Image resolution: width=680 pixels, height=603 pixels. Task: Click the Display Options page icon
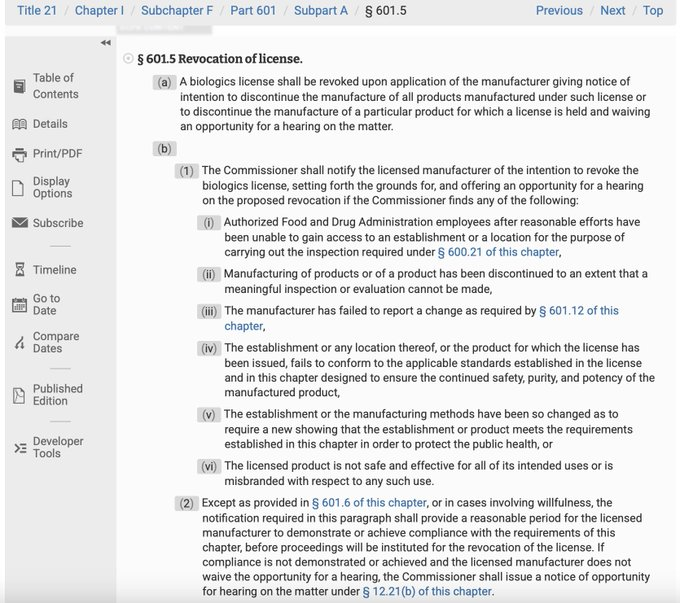pyautogui.click(x=18, y=188)
